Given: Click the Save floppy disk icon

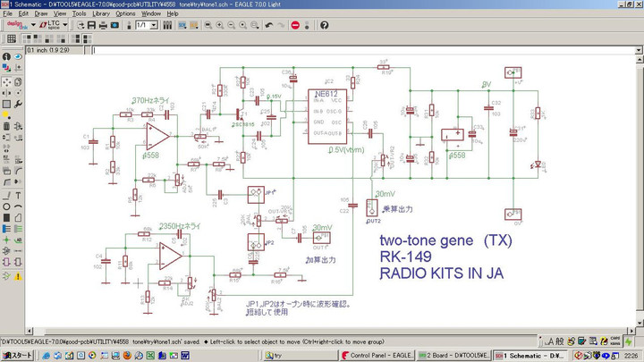Looking at the screenshot, I should (89, 25).
